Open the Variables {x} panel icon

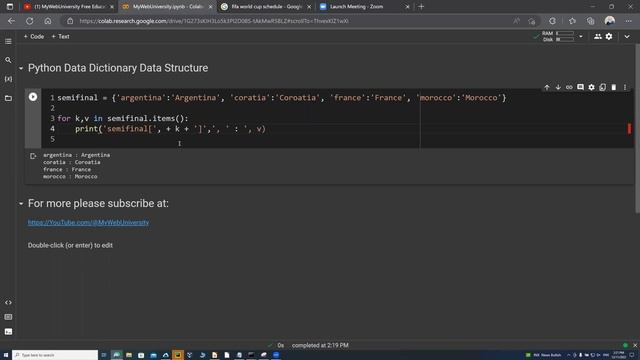8,79
